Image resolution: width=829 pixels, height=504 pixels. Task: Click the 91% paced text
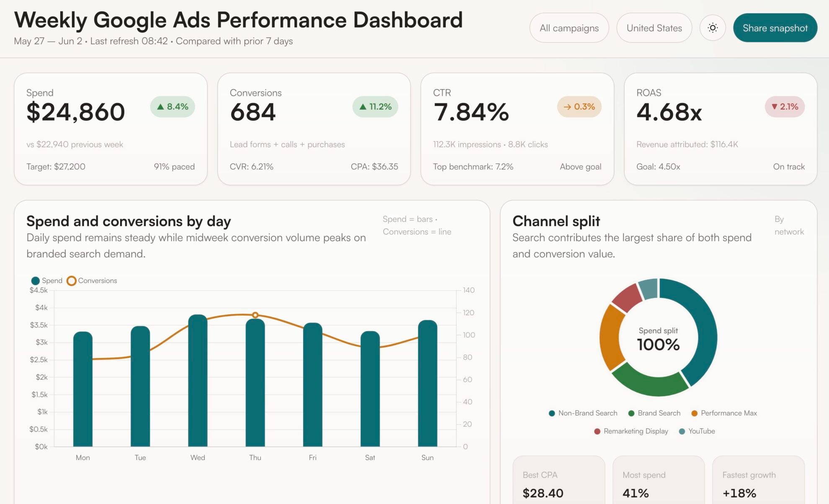click(x=174, y=167)
